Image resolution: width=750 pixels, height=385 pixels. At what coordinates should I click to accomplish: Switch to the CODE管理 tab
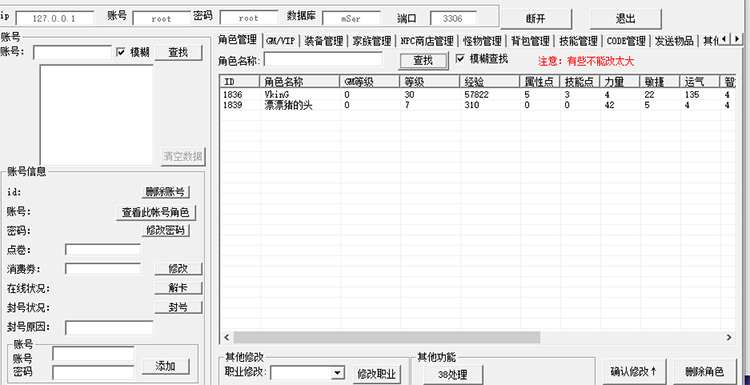(x=626, y=41)
